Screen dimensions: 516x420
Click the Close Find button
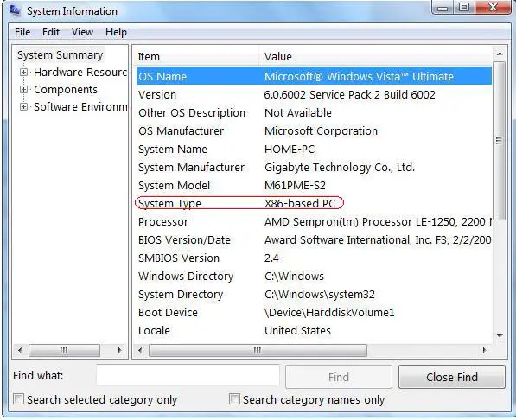coord(452,377)
